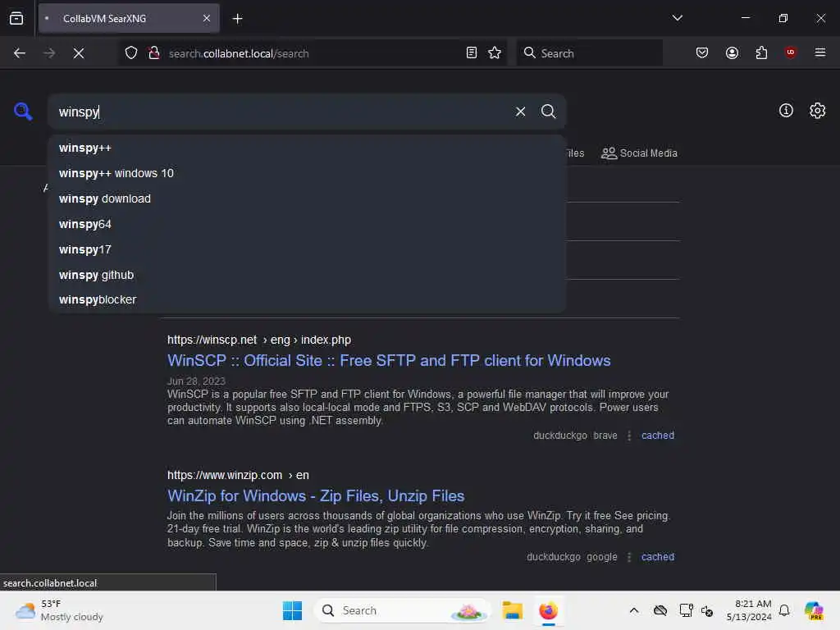The image size is (840, 630).
Task: Open weather widget showing 53°F
Action: tap(59, 610)
